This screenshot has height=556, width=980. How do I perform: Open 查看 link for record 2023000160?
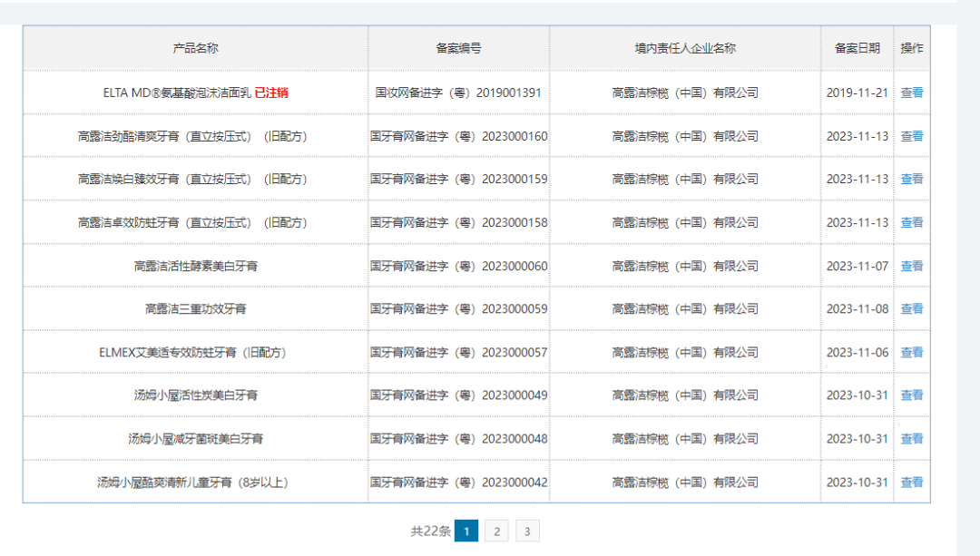(x=911, y=136)
